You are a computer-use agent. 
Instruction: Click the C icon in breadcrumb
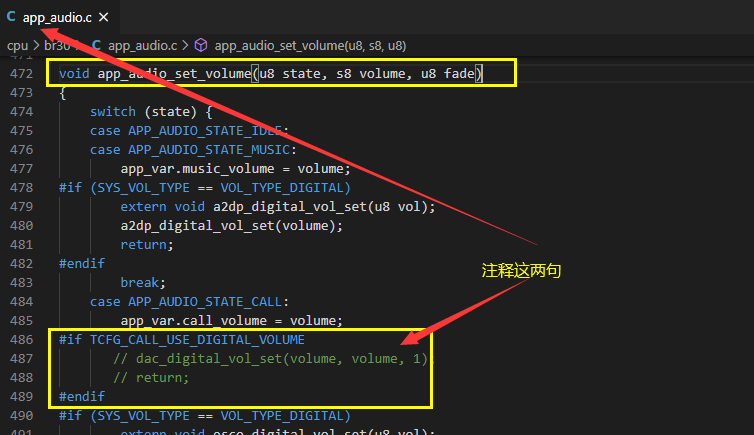[x=96, y=45]
